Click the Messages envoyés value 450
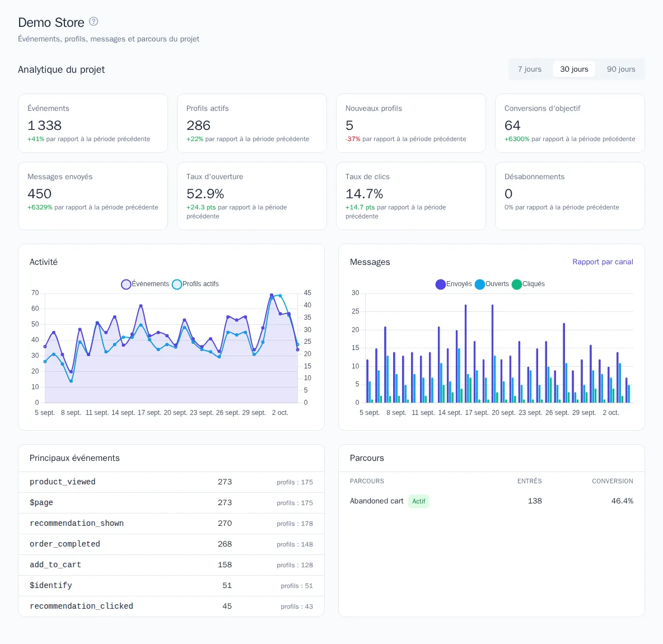 (39, 194)
